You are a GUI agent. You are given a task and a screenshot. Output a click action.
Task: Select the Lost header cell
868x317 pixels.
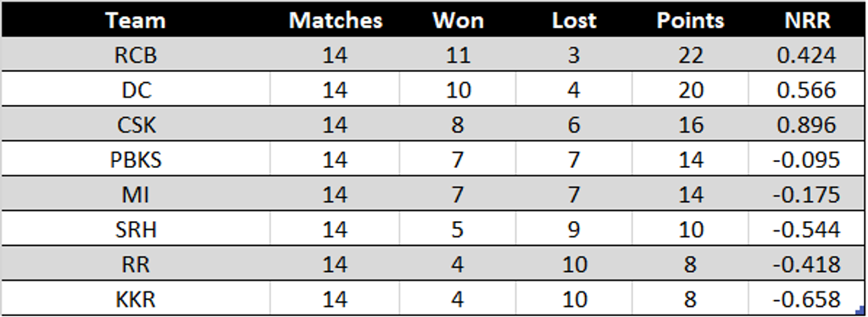[574, 20]
